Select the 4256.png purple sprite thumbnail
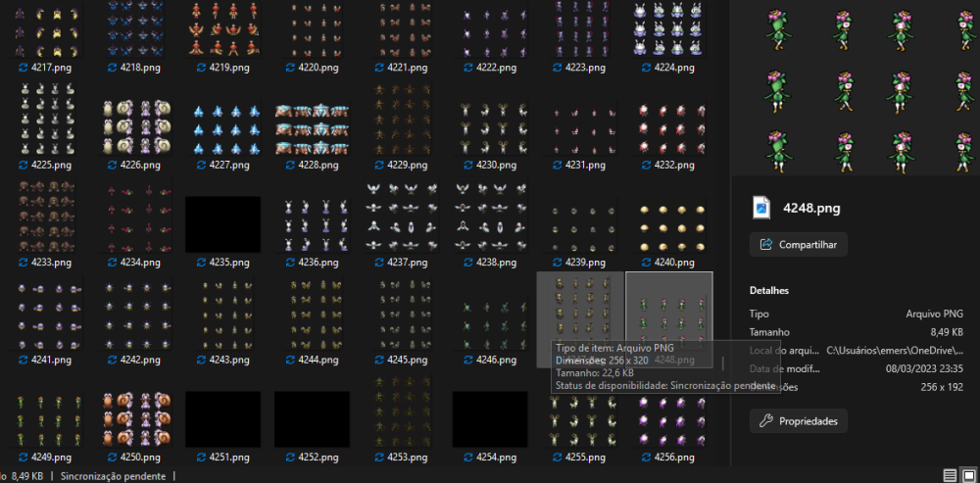 [x=668, y=420]
